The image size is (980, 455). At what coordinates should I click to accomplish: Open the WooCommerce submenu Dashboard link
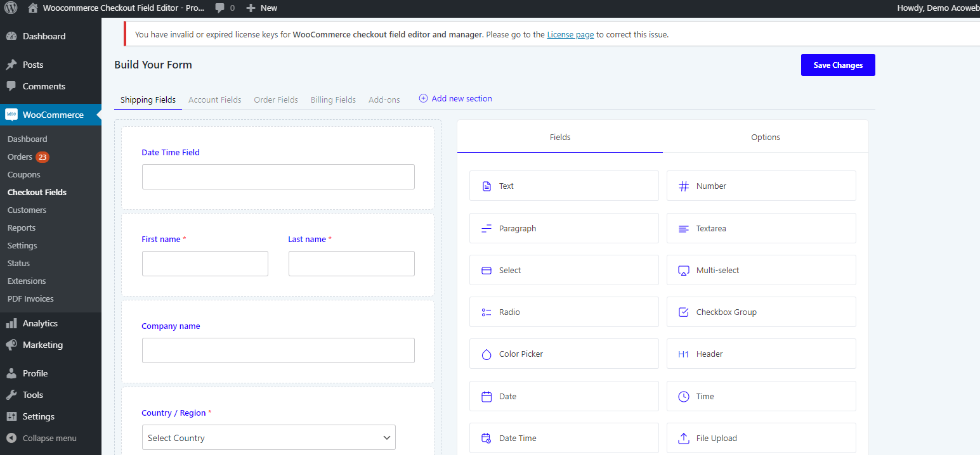click(27, 139)
